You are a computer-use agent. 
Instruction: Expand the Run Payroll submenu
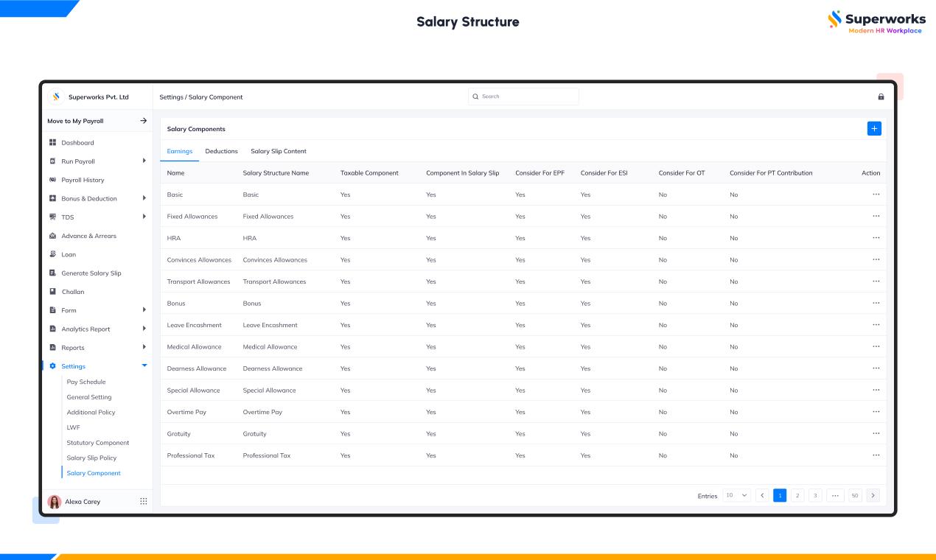[144, 161]
